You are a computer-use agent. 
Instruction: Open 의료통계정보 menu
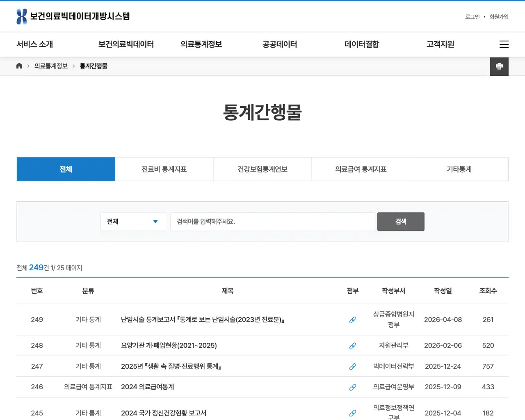coord(201,44)
